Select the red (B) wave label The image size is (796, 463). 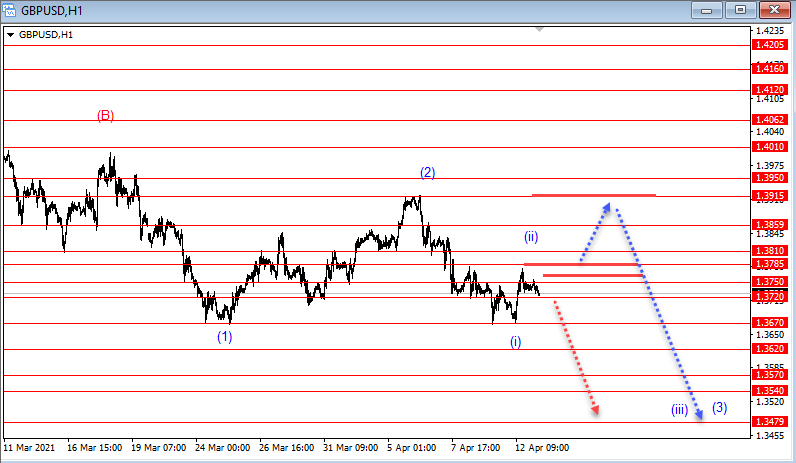(105, 115)
